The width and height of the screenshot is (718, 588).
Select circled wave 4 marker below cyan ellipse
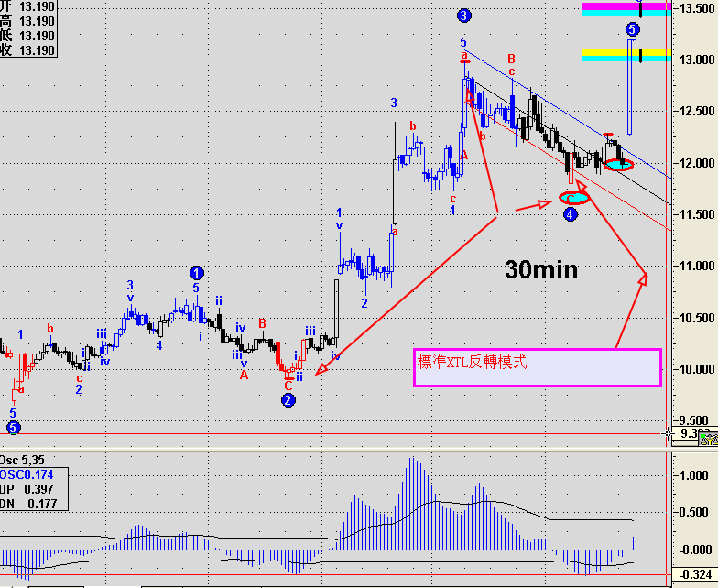(570, 214)
